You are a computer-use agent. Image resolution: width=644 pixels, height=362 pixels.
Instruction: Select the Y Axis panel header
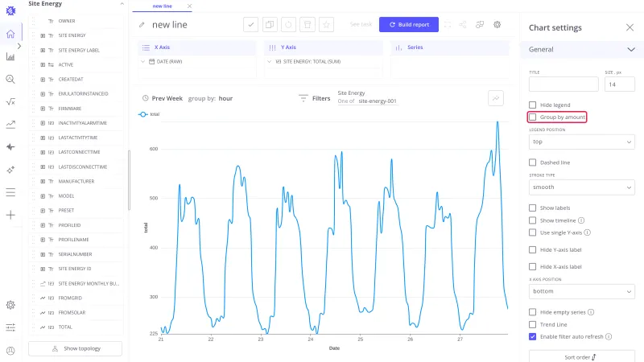click(324, 47)
